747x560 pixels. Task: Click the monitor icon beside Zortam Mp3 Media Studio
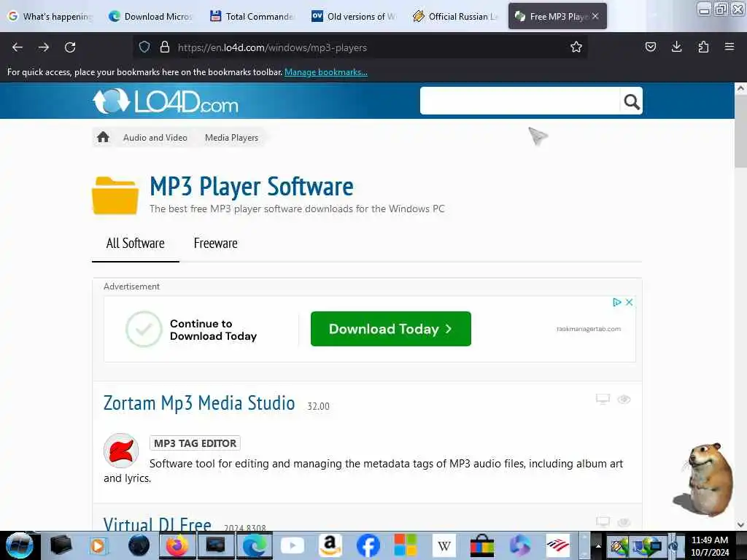coord(603,399)
